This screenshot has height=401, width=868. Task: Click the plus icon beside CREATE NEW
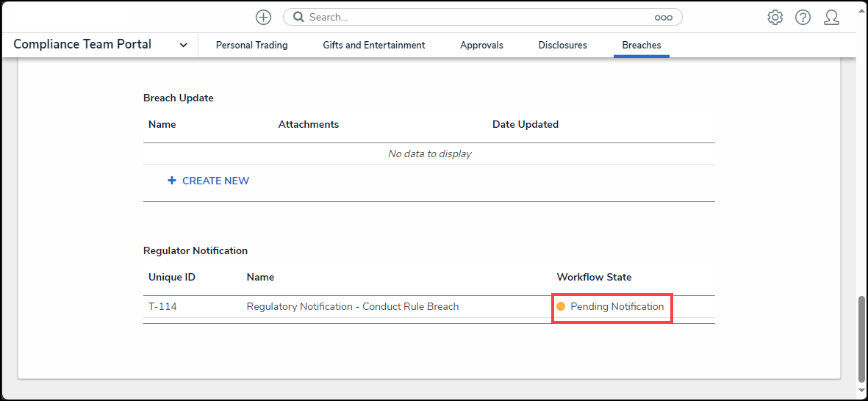(171, 181)
